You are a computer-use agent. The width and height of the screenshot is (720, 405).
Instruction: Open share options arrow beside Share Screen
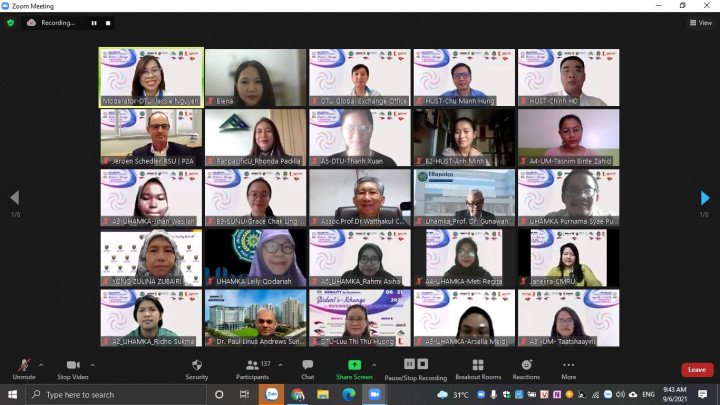pyautogui.click(x=374, y=365)
